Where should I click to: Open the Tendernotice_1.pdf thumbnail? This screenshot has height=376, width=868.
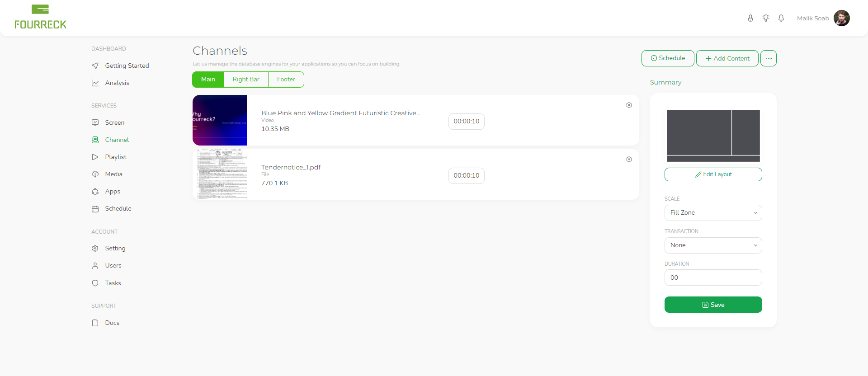[x=220, y=174]
